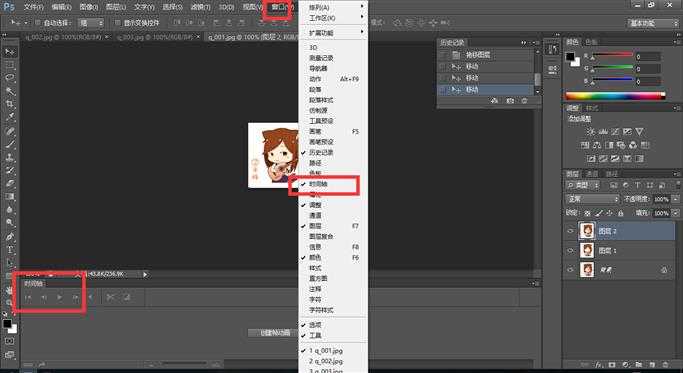
Task: Select the Pen tool
Action: pyautogui.click(x=10, y=237)
